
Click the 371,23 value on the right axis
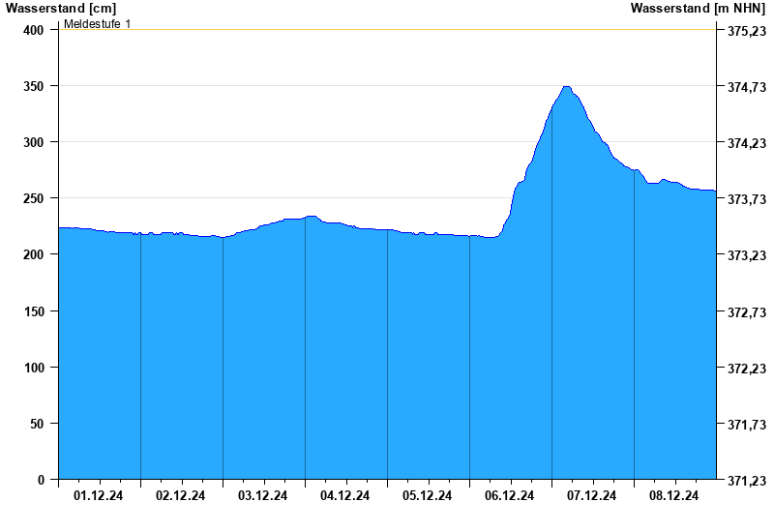point(747,481)
